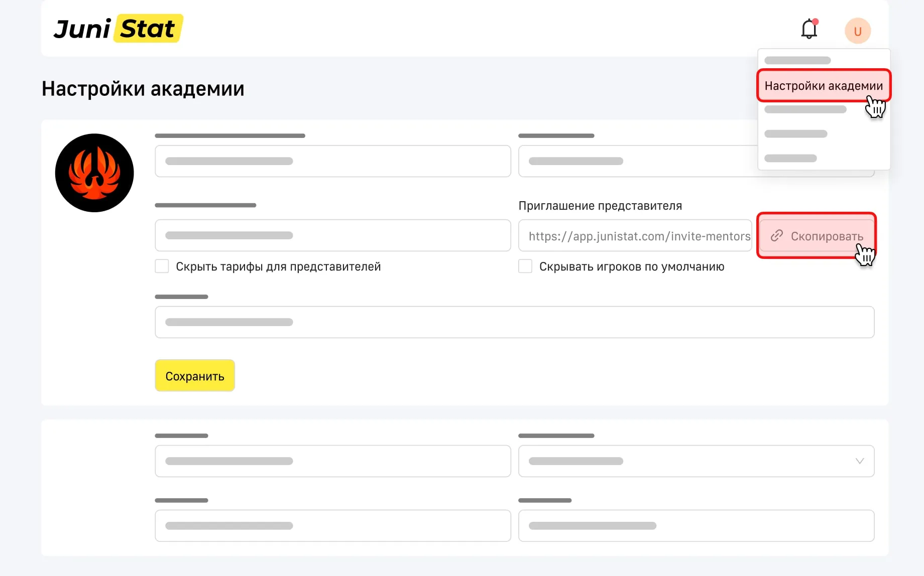Click the user avatar U icon

(857, 31)
